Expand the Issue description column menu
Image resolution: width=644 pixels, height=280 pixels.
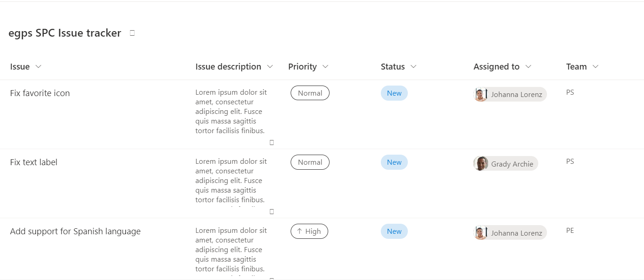coord(270,67)
